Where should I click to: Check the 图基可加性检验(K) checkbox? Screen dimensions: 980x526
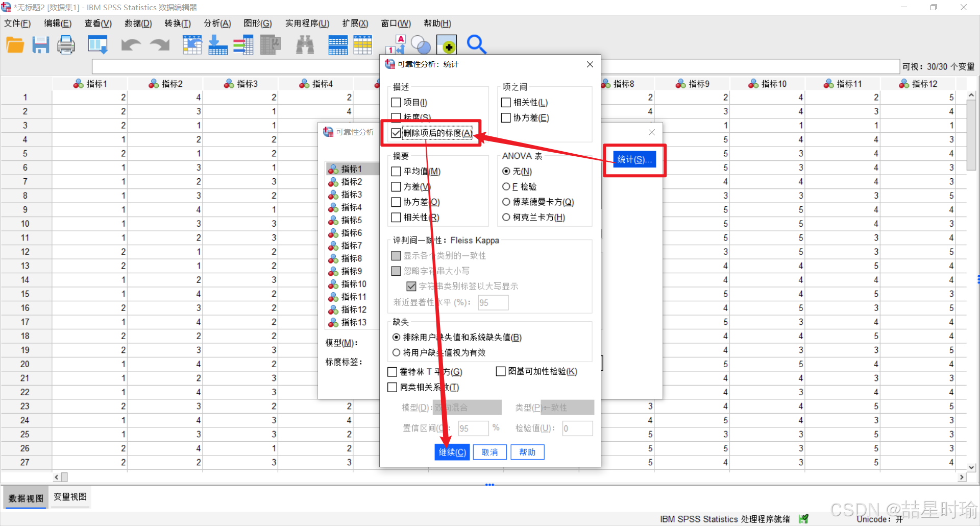[x=501, y=371]
